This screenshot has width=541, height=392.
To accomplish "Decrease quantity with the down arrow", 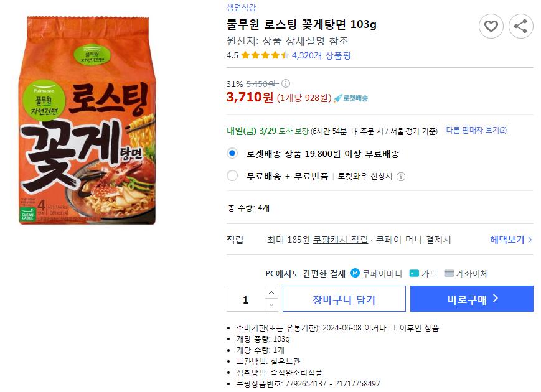I will click(x=271, y=305).
